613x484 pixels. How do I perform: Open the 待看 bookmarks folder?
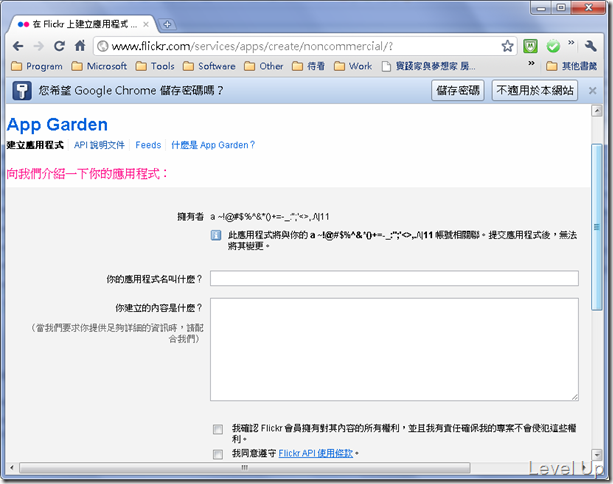pyautogui.click(x=308, y=66)
